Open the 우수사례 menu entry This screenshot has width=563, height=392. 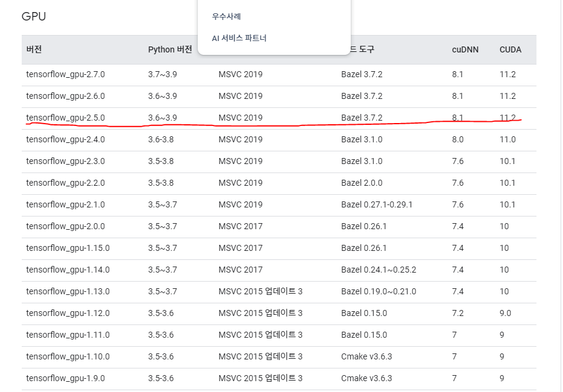[x=226, y=16]
